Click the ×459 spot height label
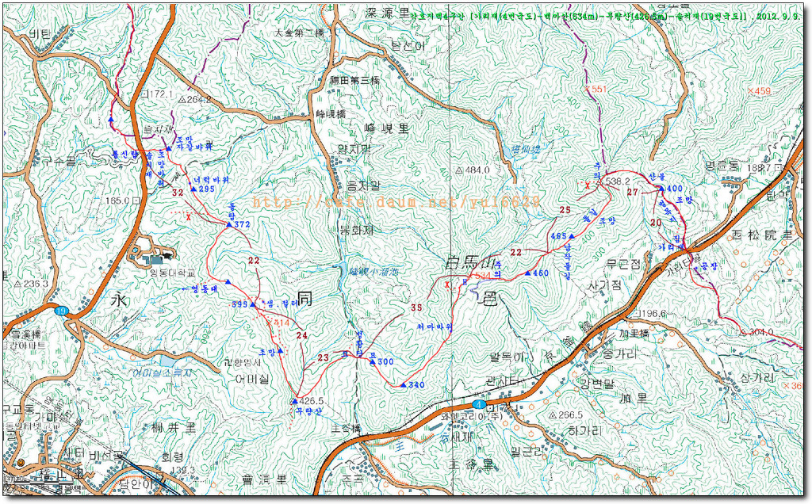The height and width of the screenshot is (504, 812). coord(759,91)
